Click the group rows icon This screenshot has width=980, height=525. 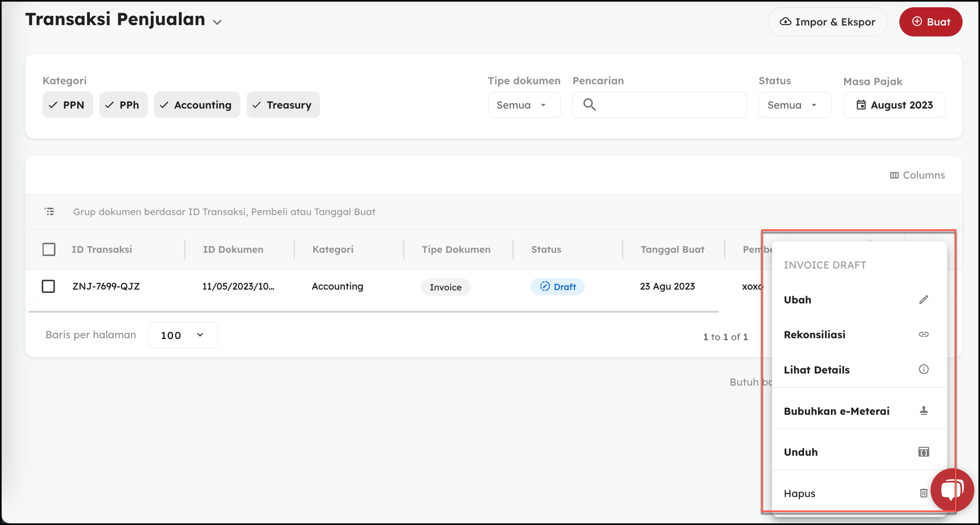49,211
